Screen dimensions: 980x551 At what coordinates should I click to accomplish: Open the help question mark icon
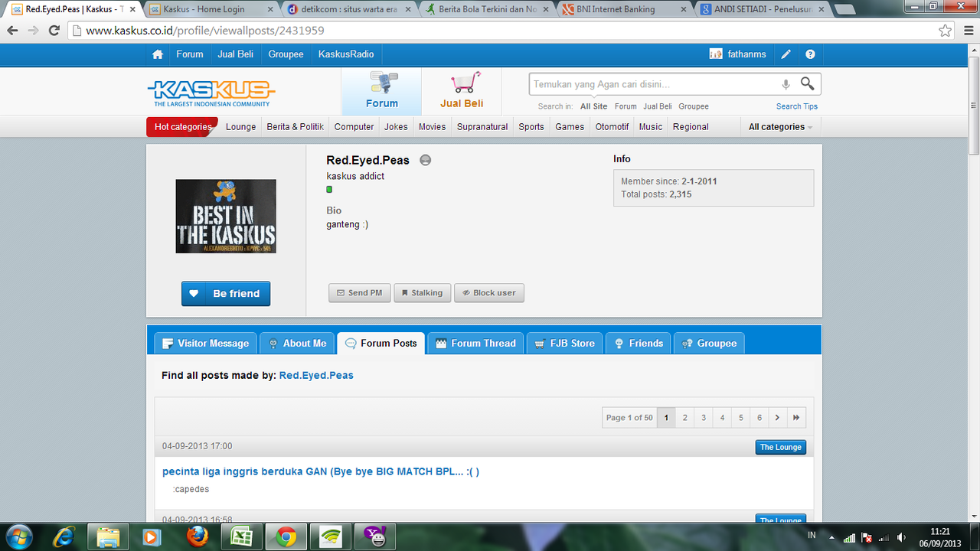(810, 54)
